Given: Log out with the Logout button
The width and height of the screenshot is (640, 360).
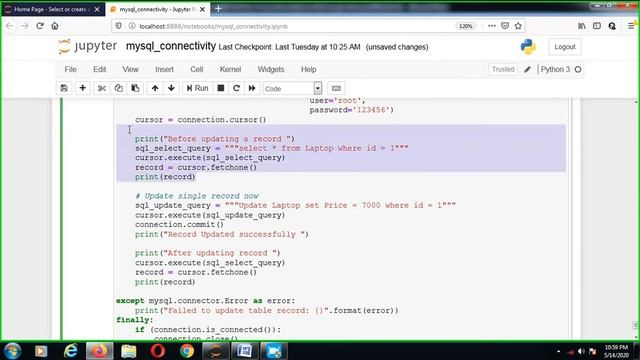Looking at the screenshot, I should 564,47.
